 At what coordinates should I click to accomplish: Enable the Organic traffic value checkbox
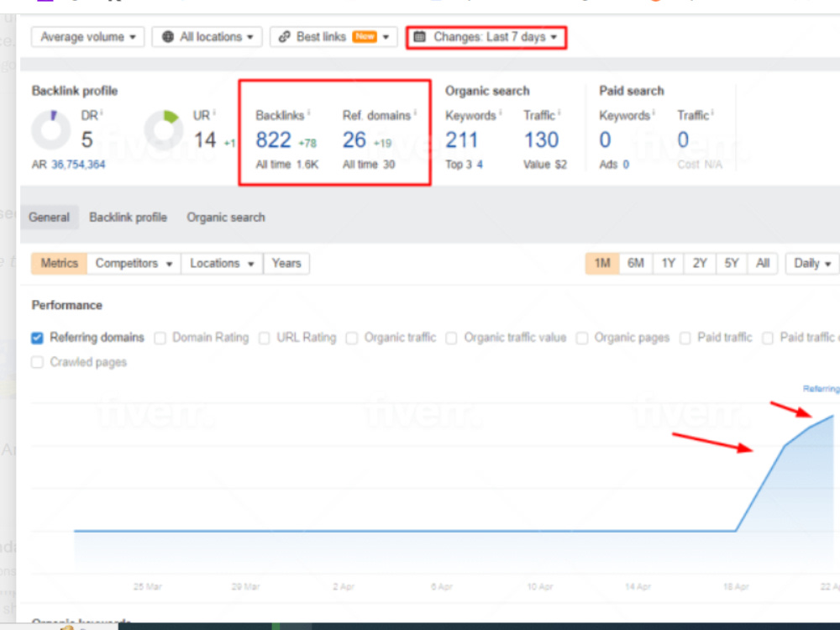coord(451,338)
